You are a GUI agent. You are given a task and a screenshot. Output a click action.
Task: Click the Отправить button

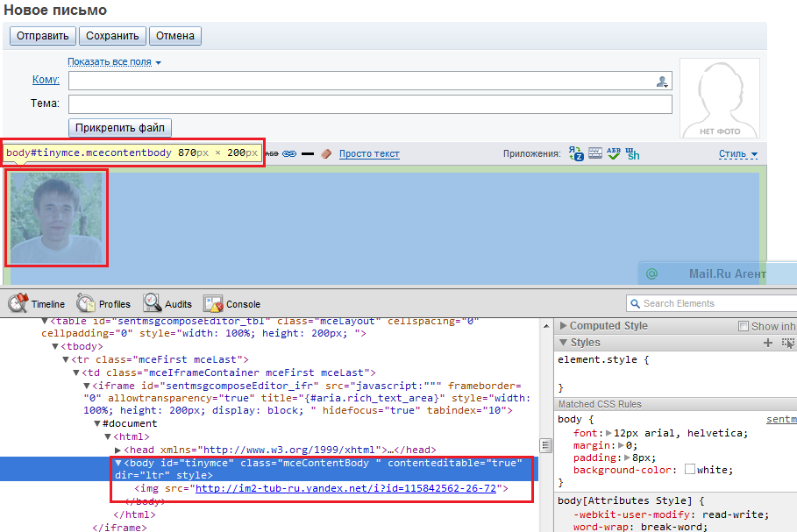[43, 36]
